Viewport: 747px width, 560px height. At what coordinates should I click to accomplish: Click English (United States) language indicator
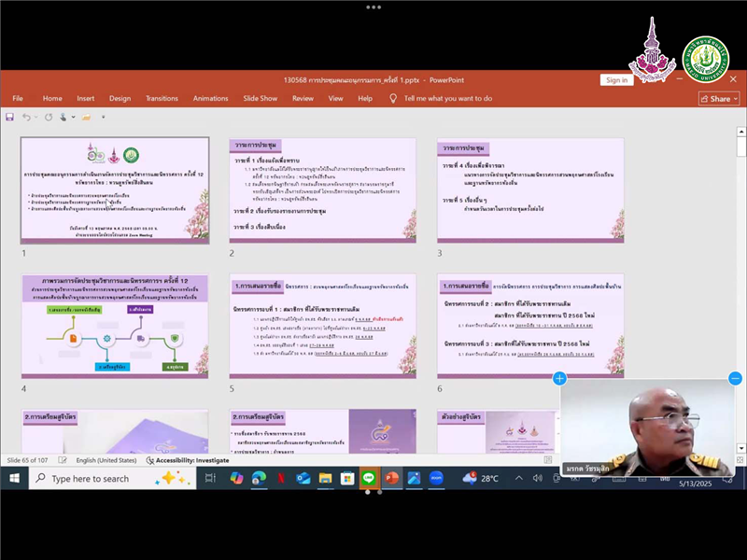pyautogui.click(x=106, y=460)
